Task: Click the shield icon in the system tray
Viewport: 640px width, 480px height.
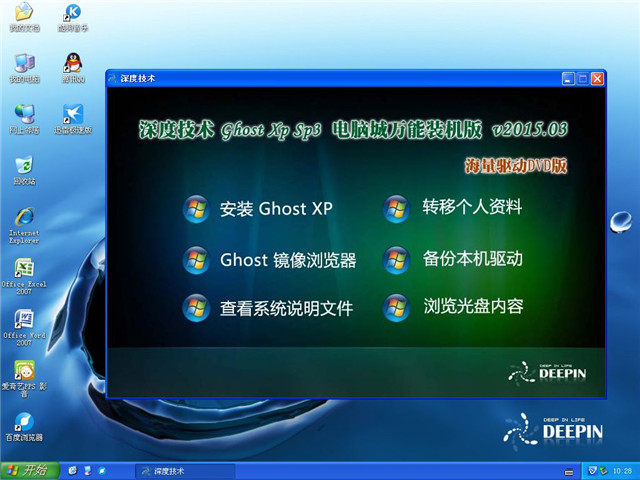Action: click(592, 471)
